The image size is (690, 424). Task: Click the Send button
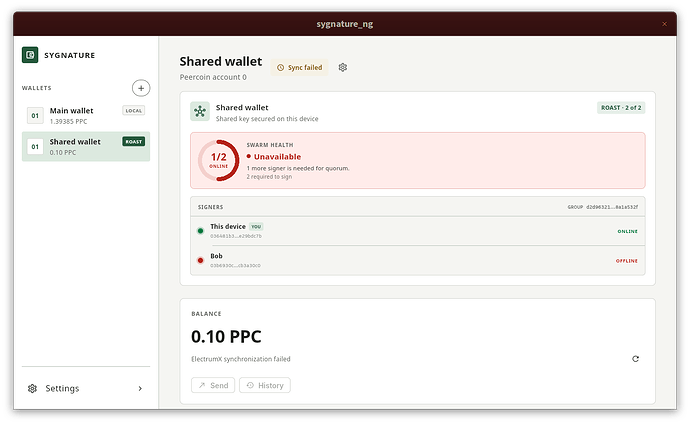point(213,385)
